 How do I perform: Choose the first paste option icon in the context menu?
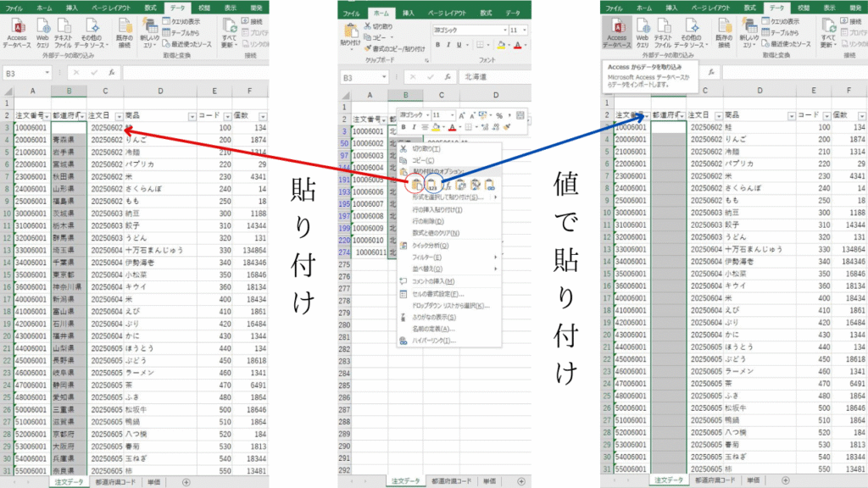416,185
